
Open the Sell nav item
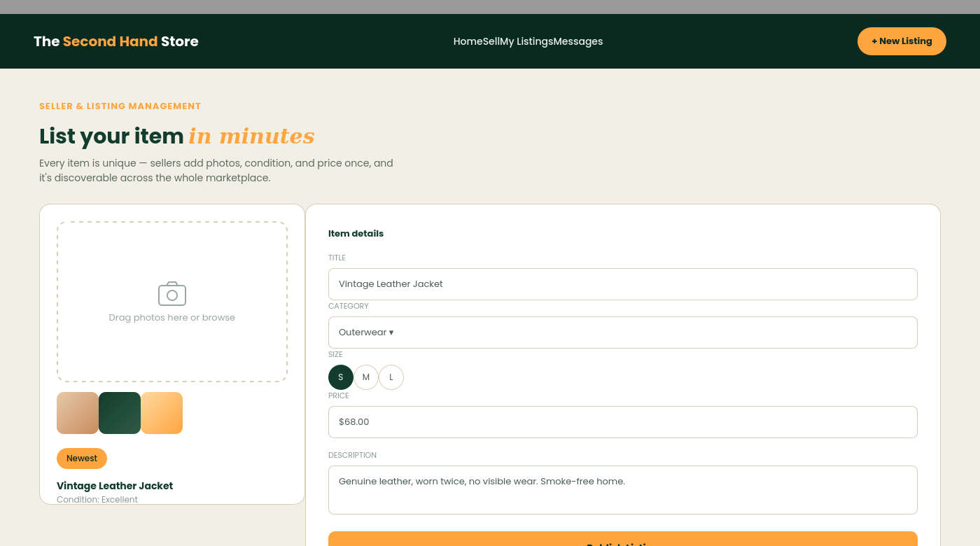click(x=491, y=41)
